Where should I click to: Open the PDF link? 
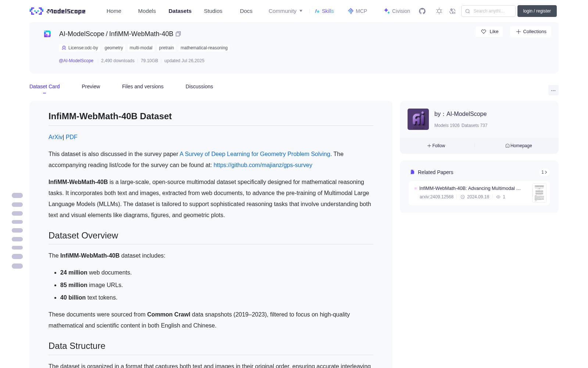tap(72, 137)
